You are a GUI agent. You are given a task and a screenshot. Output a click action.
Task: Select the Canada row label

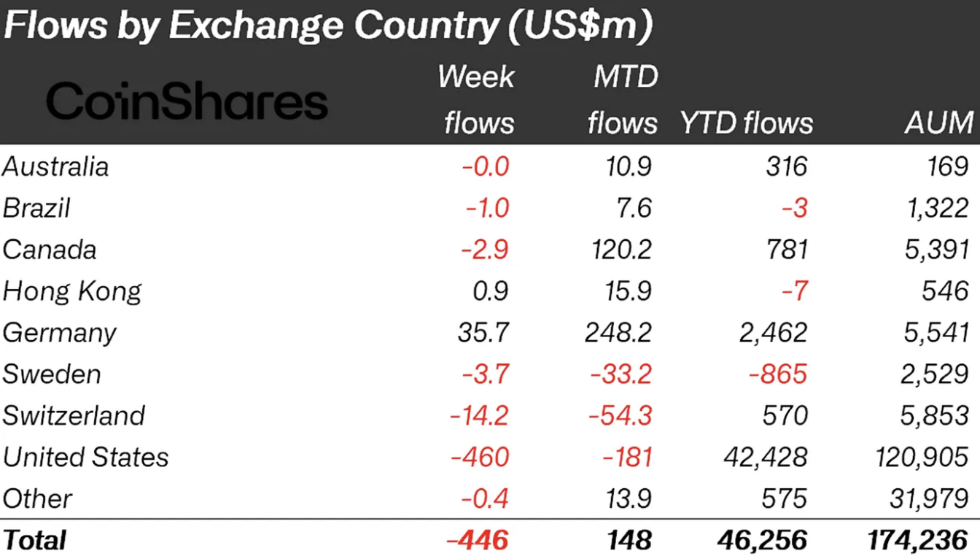(x=50, y=250)
